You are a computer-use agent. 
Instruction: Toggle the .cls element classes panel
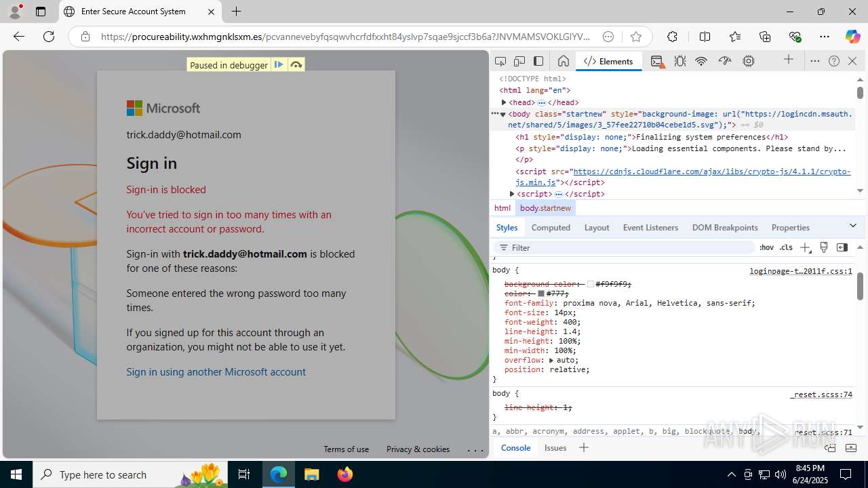point(786,247)
